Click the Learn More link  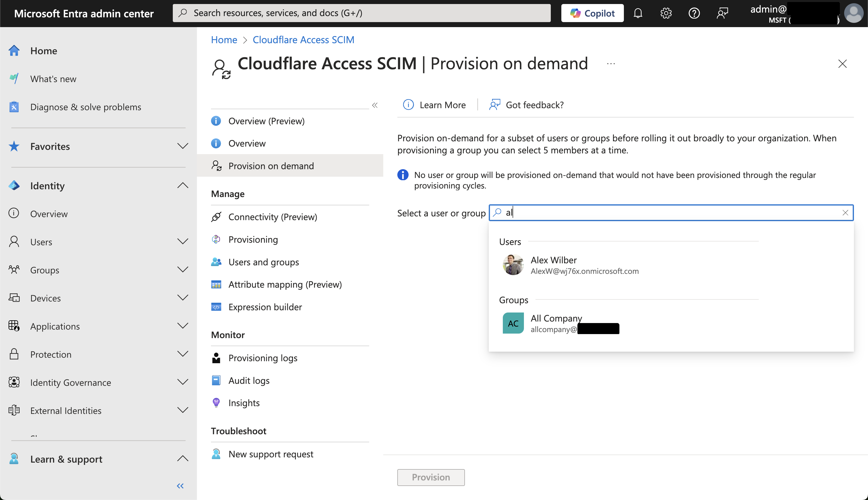pos(442,105)
